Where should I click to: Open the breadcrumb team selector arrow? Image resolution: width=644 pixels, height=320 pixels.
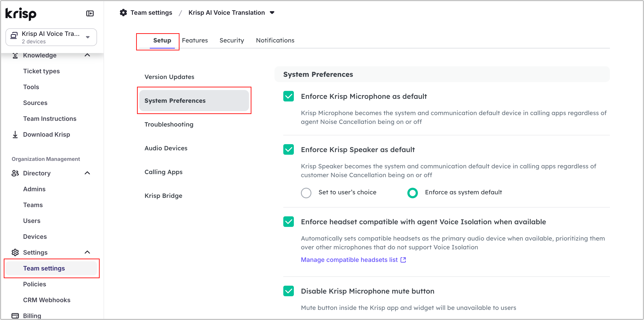(272, 13)
